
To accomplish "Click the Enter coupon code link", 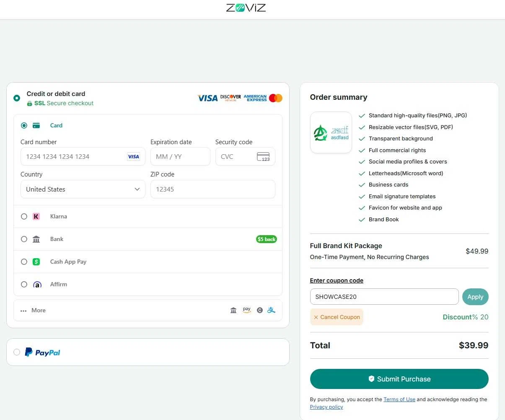I will tap(337, 281).
